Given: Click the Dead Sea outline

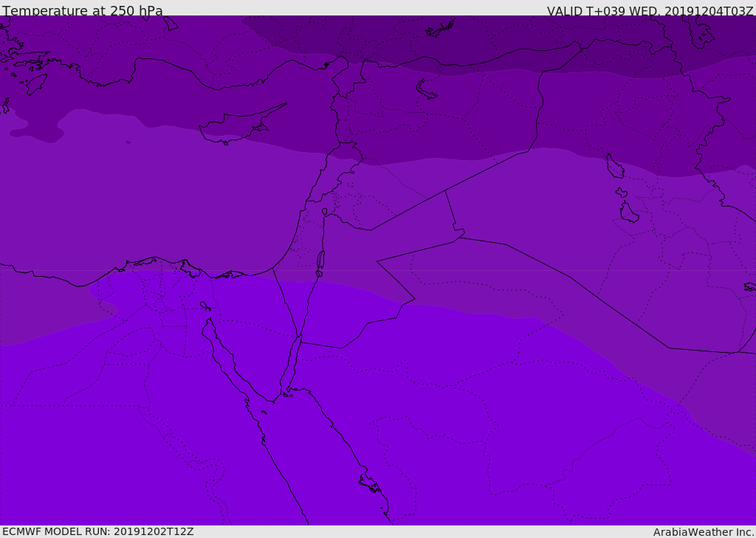Looking at the screenshot, I should tap(320, 263).
